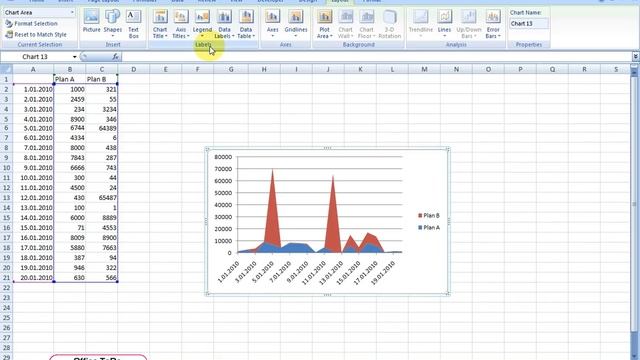Viewport: 640px width, 360px height.
Task: Click the Insert Function fx icon
Action: pyautogui.click(x=116, y=57)
